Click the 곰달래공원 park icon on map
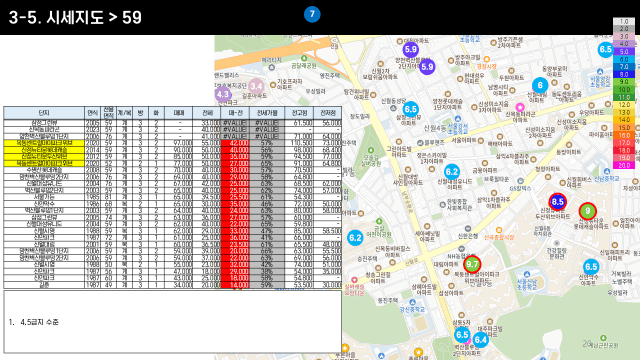This screenshot has height=360, width=640. 304,59
